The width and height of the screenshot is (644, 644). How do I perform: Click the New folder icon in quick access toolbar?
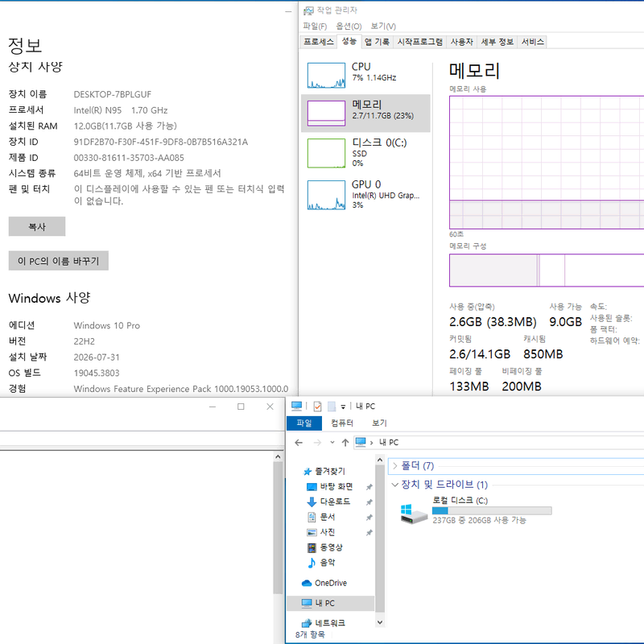(332, 407)
